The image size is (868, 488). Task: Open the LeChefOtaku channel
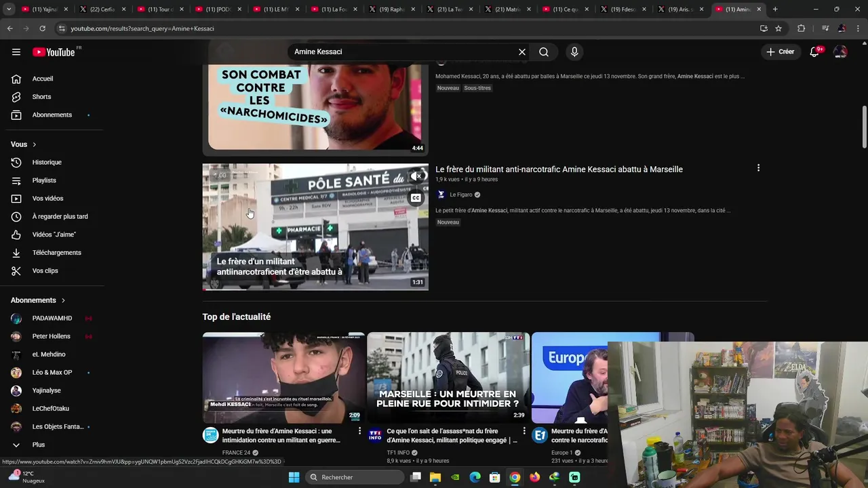click(52, 409)
